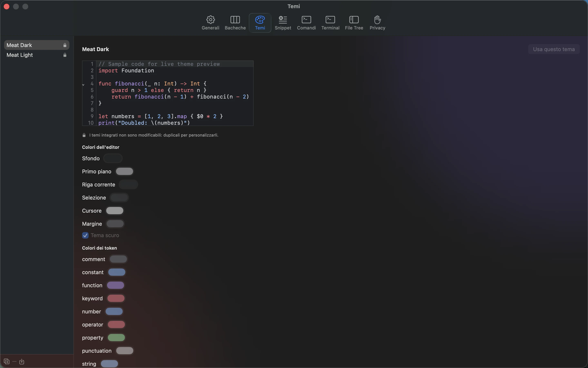
Task: Click line number 10 in code preview
Action: point(91,123)
